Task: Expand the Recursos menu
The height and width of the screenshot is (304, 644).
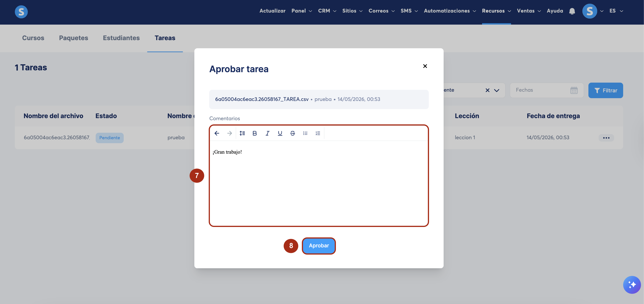Action: click(496, 11)
